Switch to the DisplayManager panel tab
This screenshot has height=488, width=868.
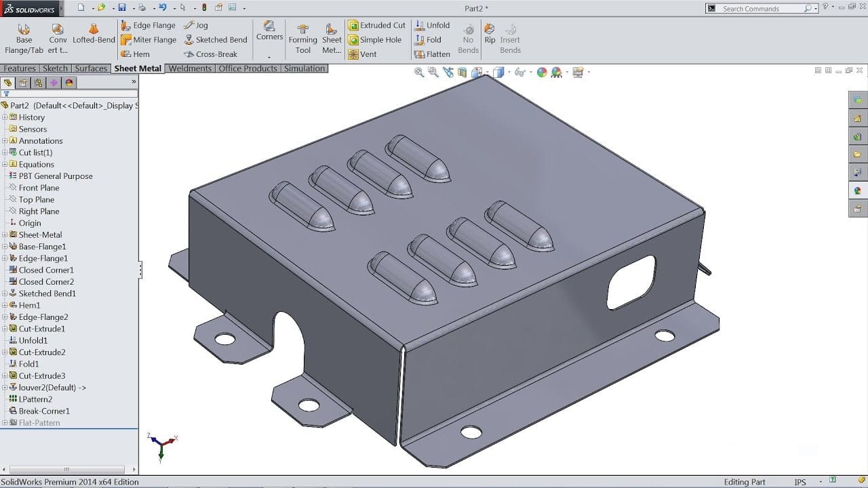(68, 83)
